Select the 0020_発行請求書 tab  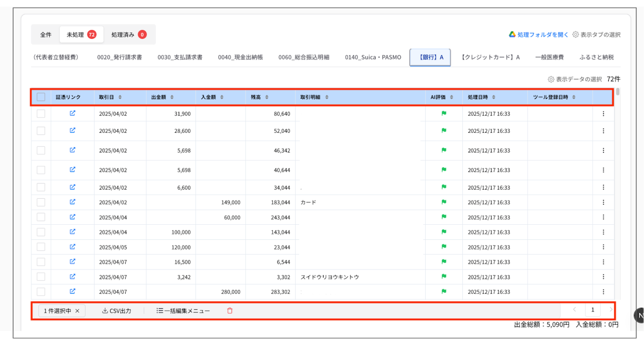120,57
